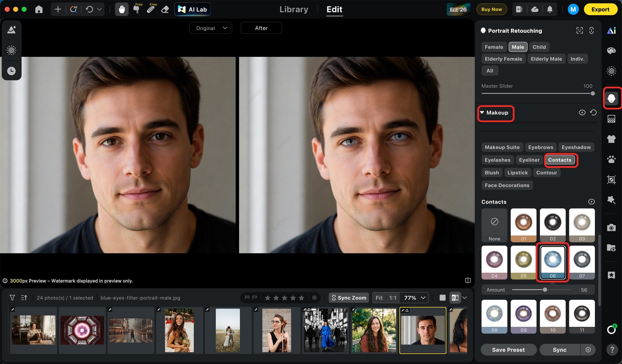Expand compare view options chevron
The height and width of the screenshot is (364, 622).
coord(465,298)
